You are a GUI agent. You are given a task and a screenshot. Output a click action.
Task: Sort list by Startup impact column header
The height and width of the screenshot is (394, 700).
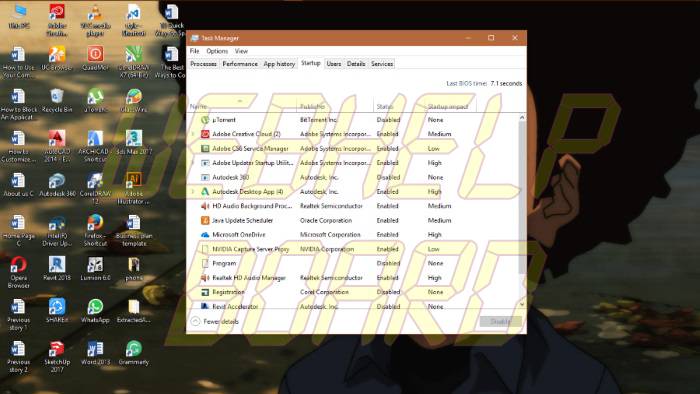[450, 106]
